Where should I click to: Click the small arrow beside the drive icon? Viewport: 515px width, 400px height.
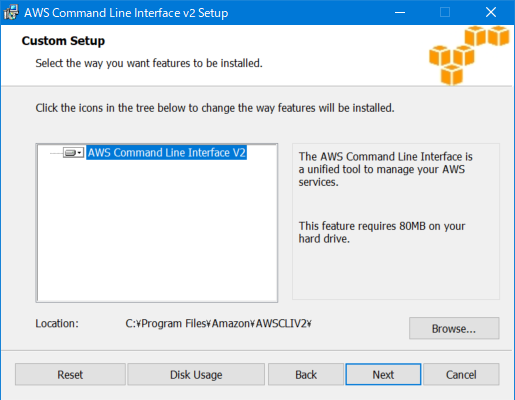click(80, 153)
